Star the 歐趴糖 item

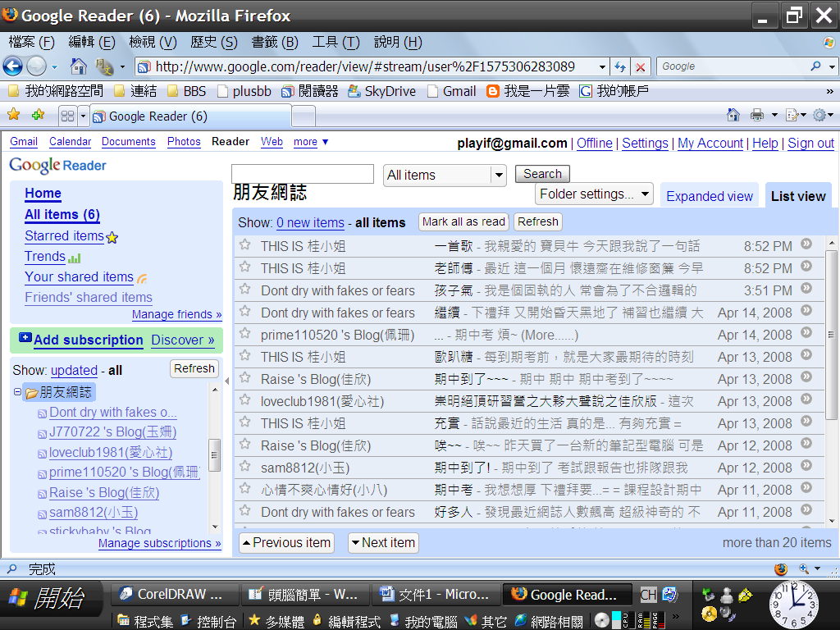click(244, 356)
